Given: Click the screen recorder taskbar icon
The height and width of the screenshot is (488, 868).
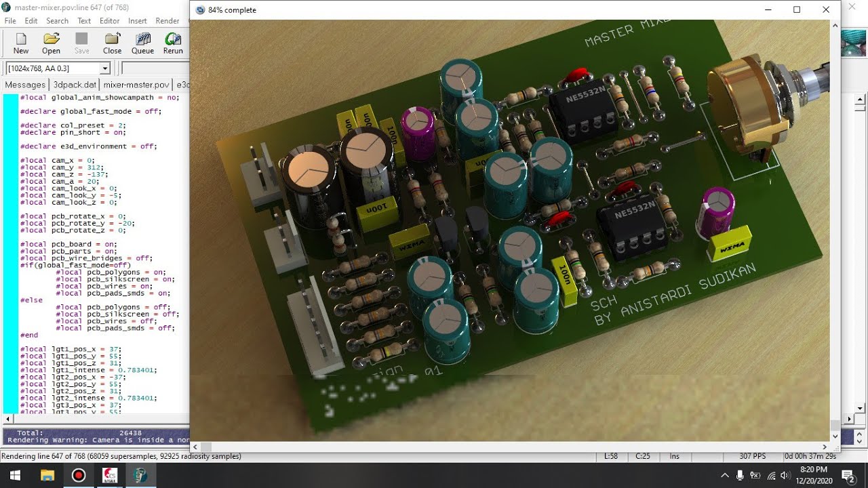Looking at the screenshot, I should (x=78, y=475).
